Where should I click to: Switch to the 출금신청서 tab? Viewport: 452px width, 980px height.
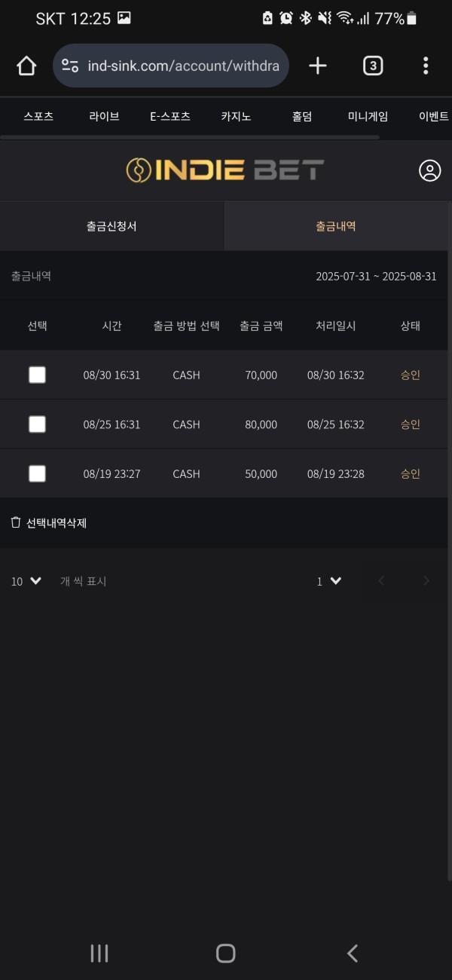click(111, 225)
